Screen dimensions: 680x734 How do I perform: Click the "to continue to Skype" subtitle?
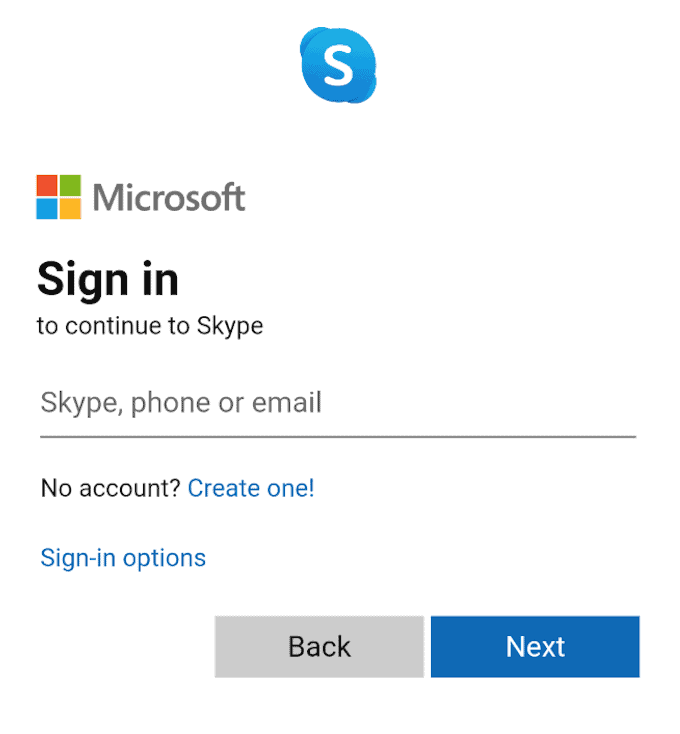point(150,326)
